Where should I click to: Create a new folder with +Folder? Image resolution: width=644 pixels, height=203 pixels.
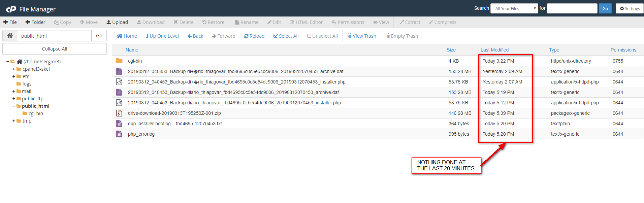(x=35, y=22)
